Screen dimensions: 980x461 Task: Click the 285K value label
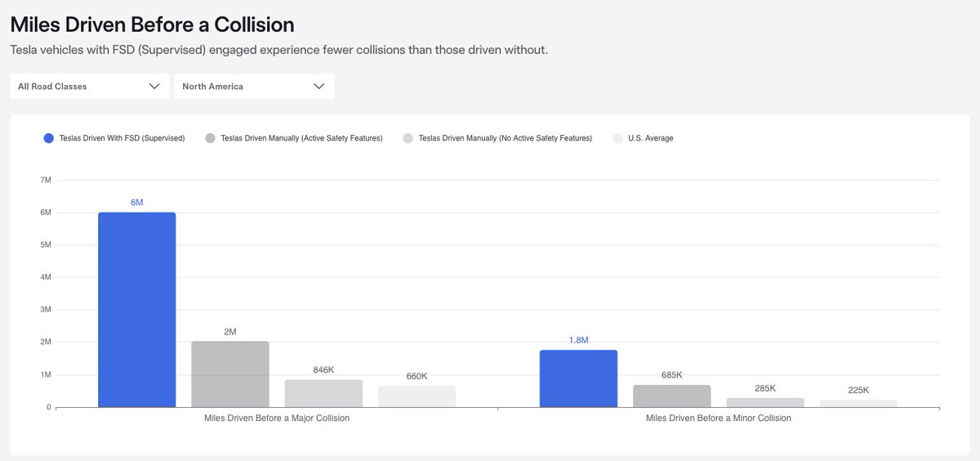[765, 388]
